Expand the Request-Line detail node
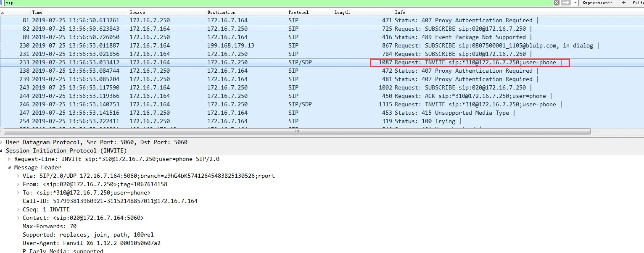Image resolution: width=644 pixels, height=253 pixels. (10, 159)
